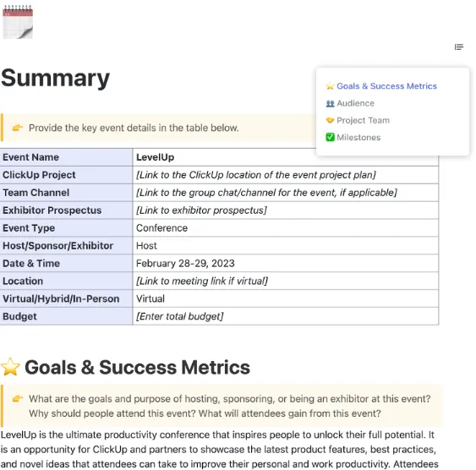476x470 pixels.
Task: Click pointing hand icon in Summary callout
Action: 18,128
